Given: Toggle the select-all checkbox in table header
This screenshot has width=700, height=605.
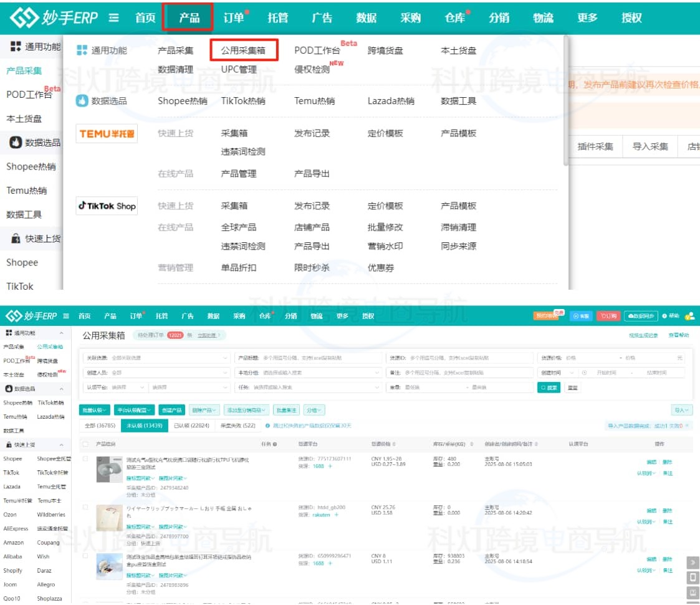Looking at the screenshot, I should pos(85,444).
